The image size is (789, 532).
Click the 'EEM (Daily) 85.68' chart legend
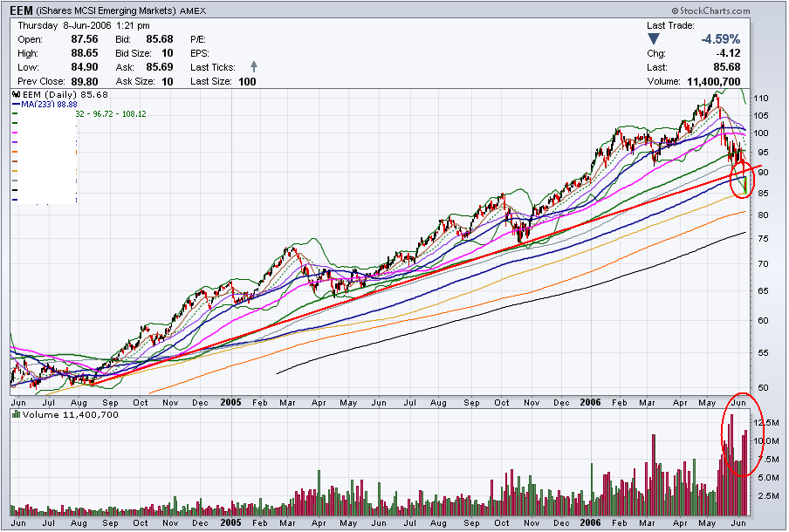click(x=65, y=94)
